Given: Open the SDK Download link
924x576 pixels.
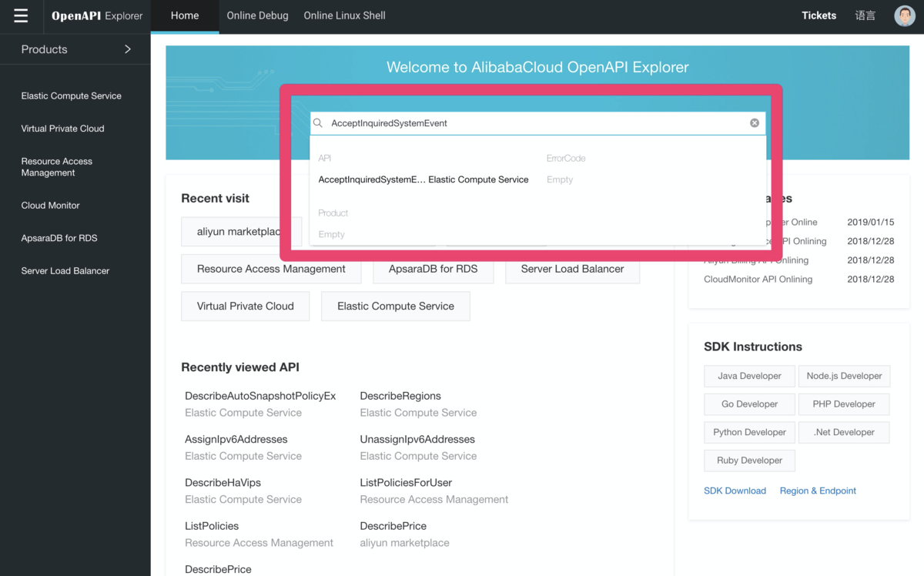Looking at the screenshot, I should click(x=735, y=491).
